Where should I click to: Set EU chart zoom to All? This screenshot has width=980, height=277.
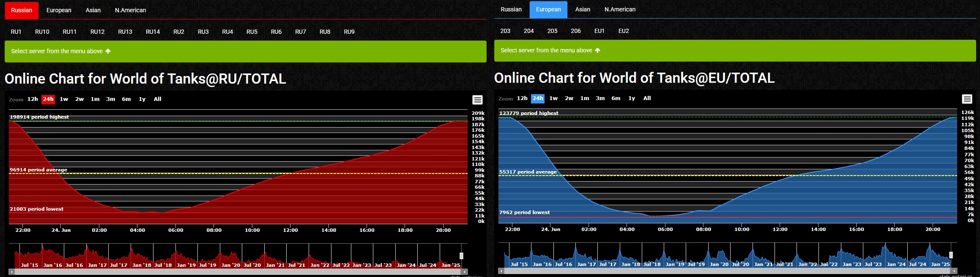pos(647,98)
